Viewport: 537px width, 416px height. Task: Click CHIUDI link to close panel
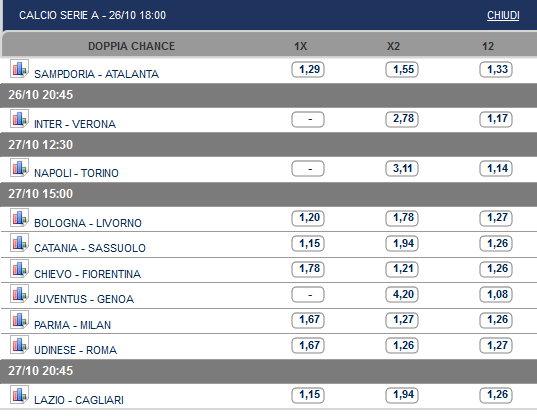point(503,15)
